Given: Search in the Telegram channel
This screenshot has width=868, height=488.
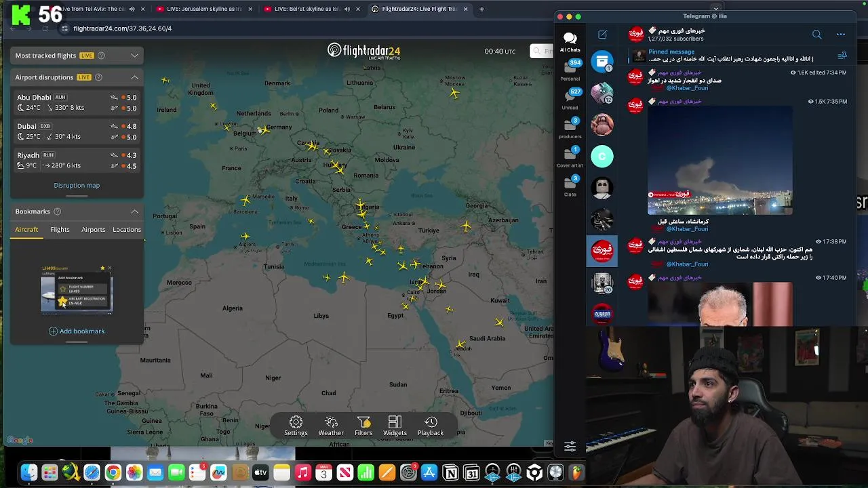Looking at the screenshot, I should pos(816,35).
